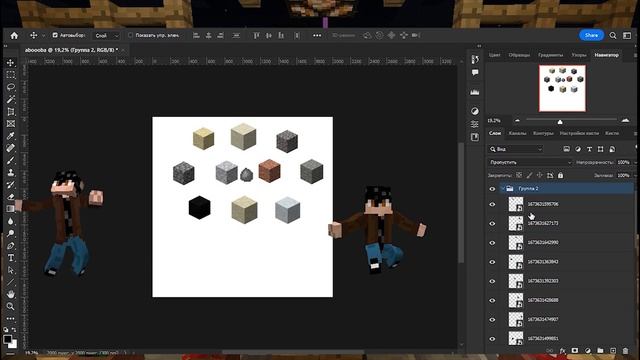Switch to the Градиенты tab
The height and width of the screenshot is (360, 640).
click(550, 55)
